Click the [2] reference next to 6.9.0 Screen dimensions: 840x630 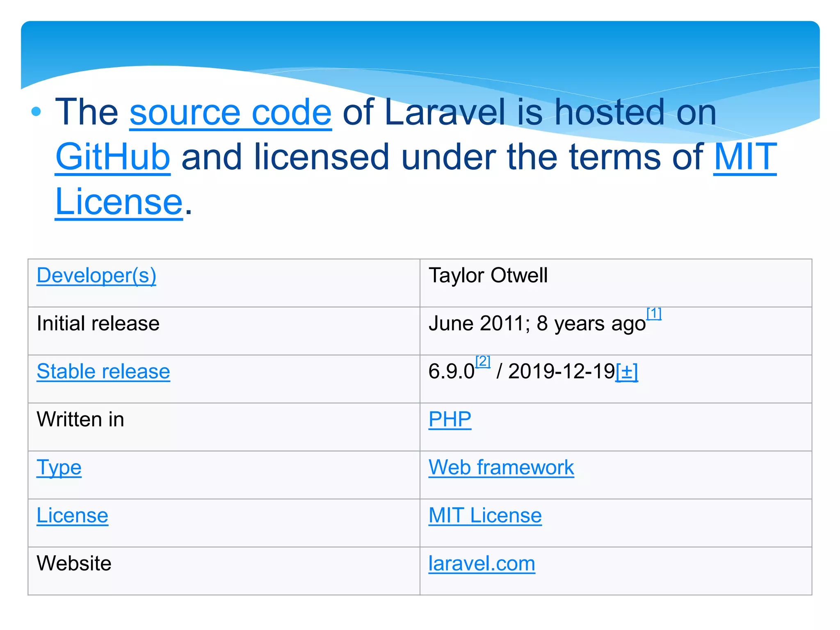pos(483,361)
